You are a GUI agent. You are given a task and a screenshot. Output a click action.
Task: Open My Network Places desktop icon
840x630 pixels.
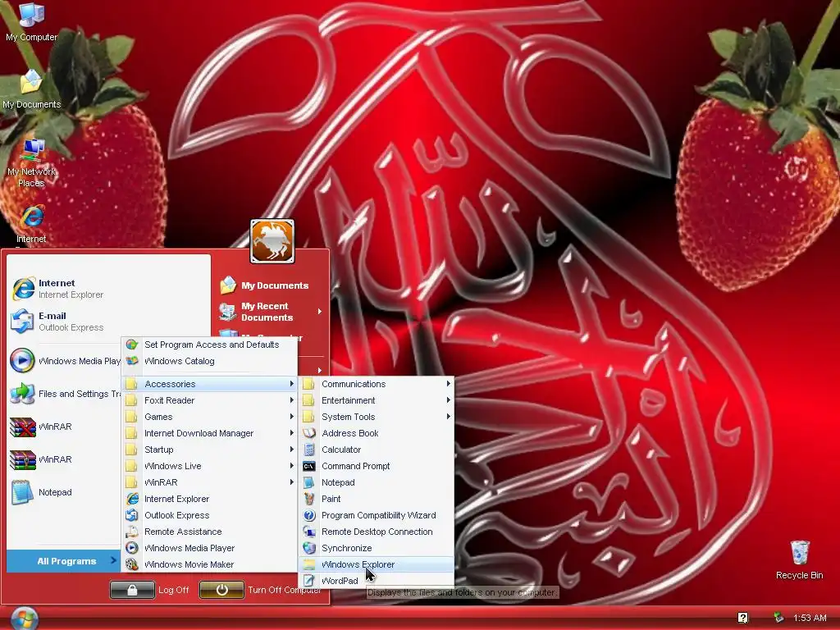click(31, 162)
